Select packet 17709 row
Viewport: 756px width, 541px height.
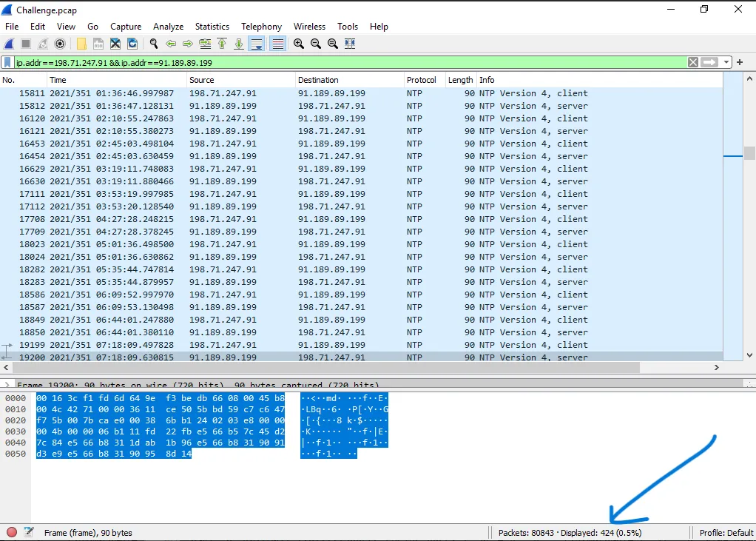[361, 232]
